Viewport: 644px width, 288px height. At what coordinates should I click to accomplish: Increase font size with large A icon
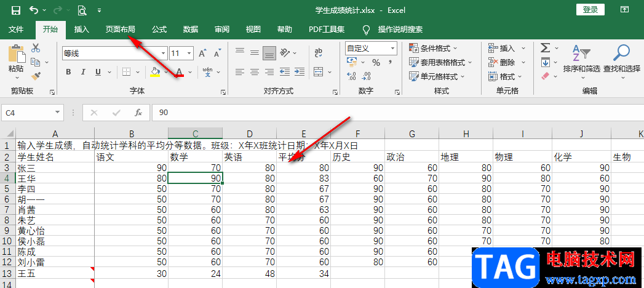[202, 54]
